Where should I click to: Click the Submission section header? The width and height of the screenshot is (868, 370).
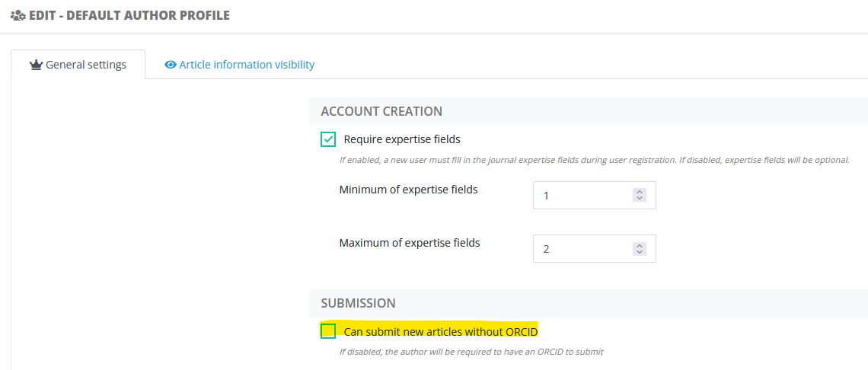click(358, 303)
